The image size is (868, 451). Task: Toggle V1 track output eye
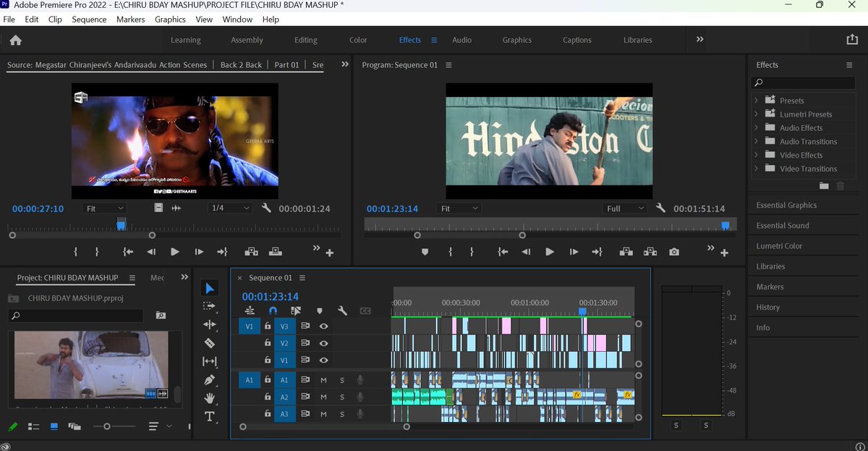click(323, 360)
